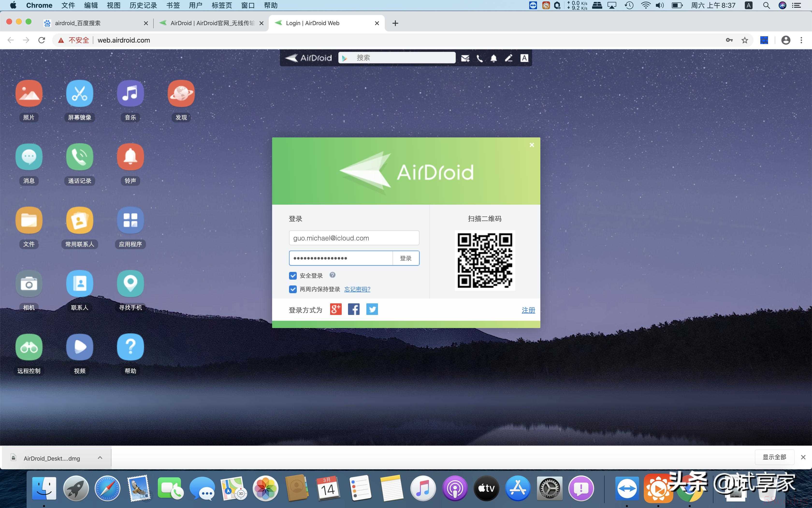Open the 帮助 help icon
The height and width of the screenshot is (508, 812).
pos(130,347)
